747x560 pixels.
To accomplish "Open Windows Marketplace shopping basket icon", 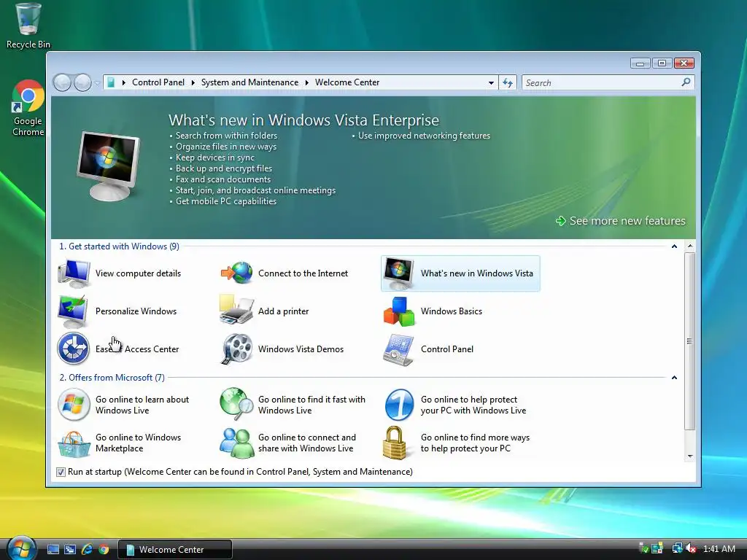I will pyautogui.click(x=74, y=443).
